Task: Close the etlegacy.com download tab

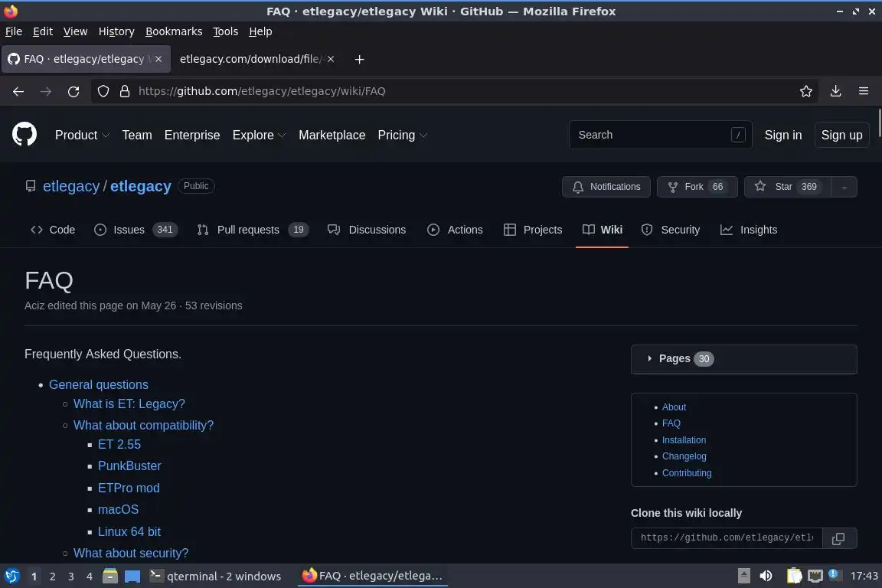Action: point(331,59)
